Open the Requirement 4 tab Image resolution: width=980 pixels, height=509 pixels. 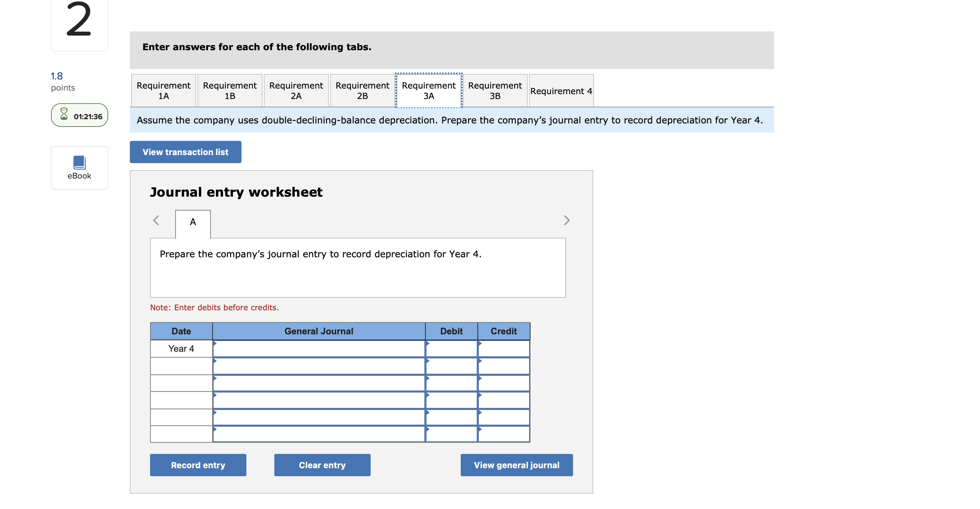point(561,91)
